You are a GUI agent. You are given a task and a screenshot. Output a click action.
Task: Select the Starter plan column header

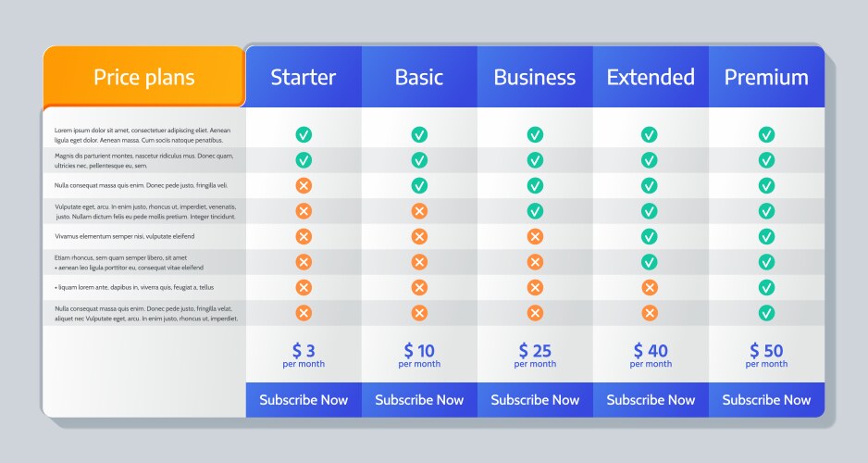[x=304, y=77]
